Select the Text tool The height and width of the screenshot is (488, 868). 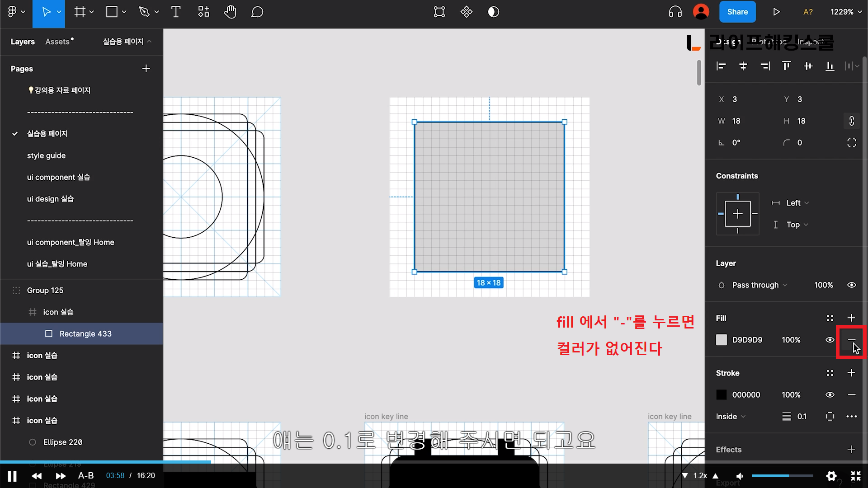(176, 12)
